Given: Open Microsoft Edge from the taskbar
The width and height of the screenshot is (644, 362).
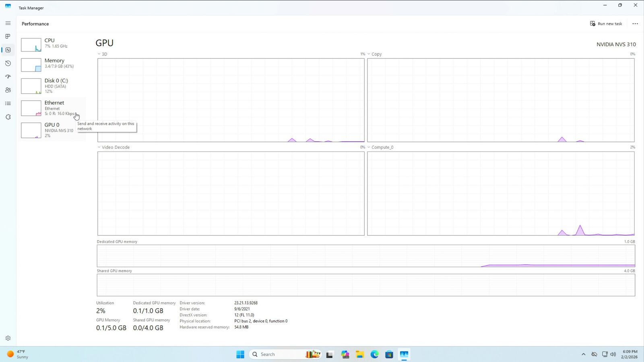Looking at the screenshot, I should point(374,354).
